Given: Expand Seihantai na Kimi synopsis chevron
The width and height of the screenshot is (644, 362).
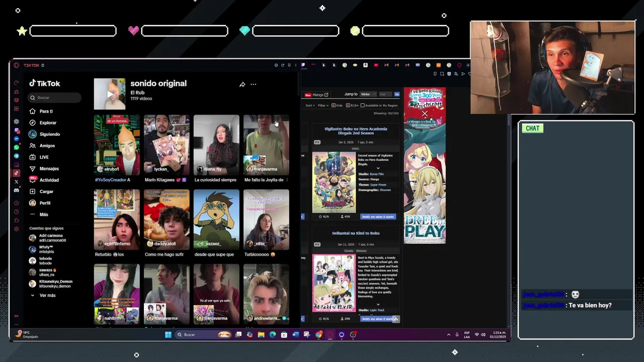Looking at the screenshot, I should [x=378, y=305].
